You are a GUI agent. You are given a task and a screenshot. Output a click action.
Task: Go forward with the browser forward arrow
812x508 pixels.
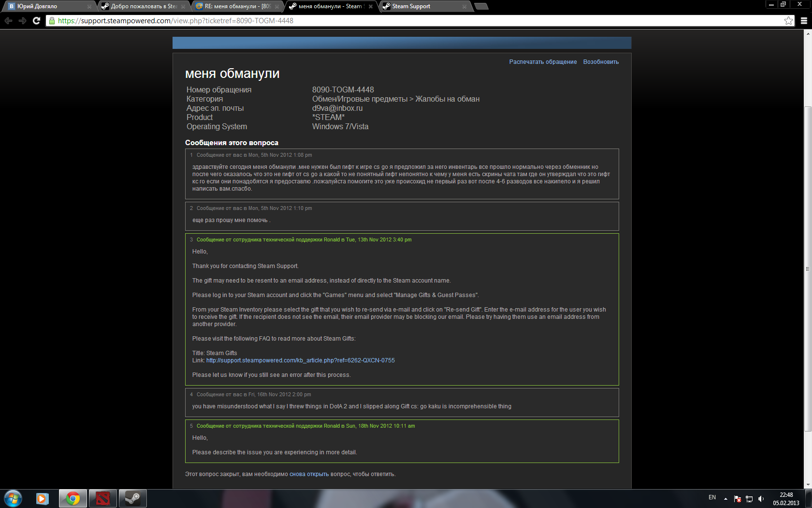tap(22, 21)
